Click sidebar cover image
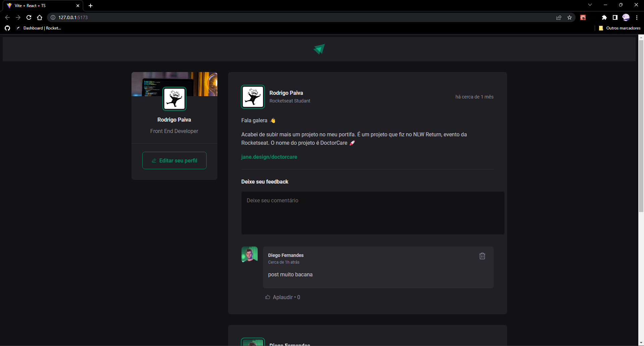This screenshot has height=346, width=644. point(174,84)
